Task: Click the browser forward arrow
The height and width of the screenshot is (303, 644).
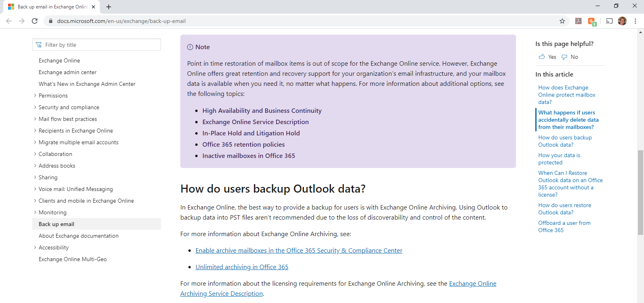Action: click(x=22, y=21)
